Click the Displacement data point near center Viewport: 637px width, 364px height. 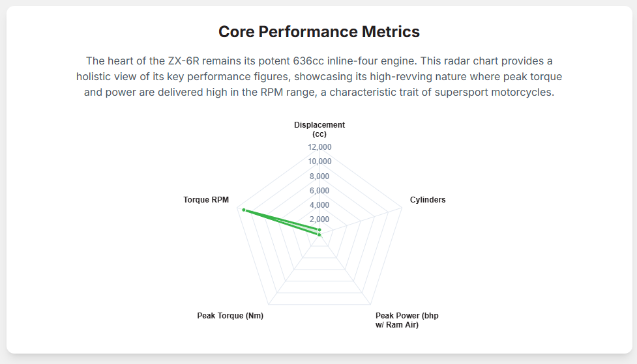point(319,230)
